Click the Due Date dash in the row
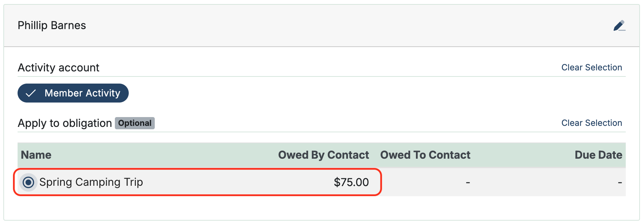This screenshot has width=644, height=224. click(620, 183)
